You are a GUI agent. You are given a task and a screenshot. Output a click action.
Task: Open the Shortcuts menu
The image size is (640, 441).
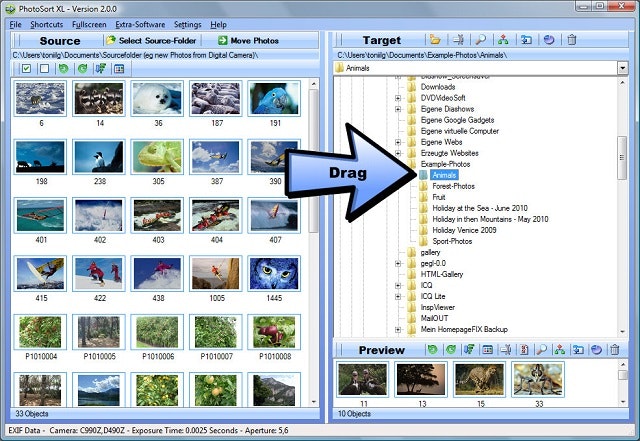tap(47, 24)
